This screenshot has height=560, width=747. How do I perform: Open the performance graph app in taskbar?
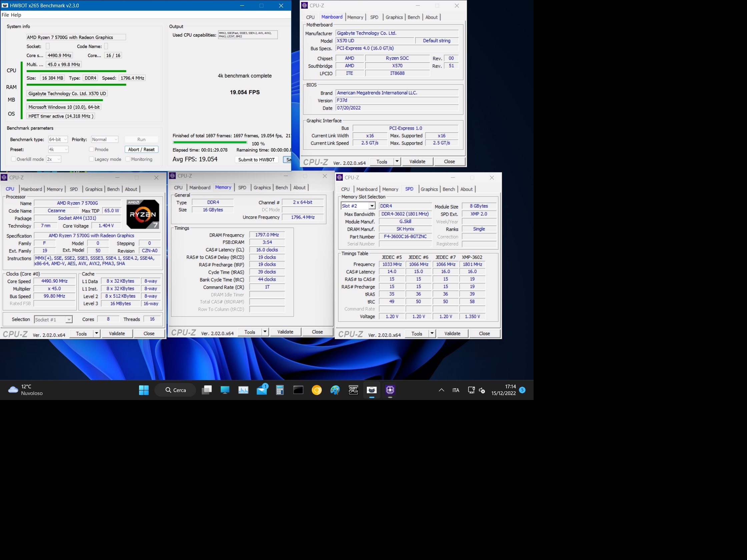point(243,390)
